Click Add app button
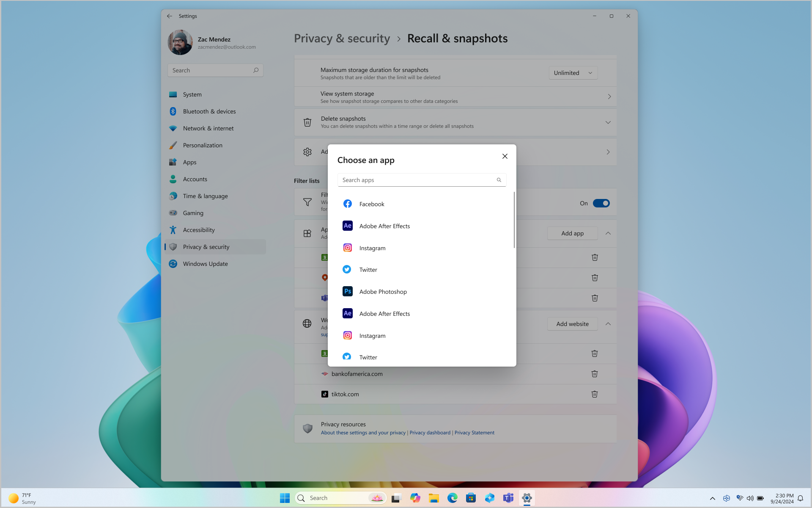This screenshot has height=508, width=812. pyautogui.click(x=572, y=233)
